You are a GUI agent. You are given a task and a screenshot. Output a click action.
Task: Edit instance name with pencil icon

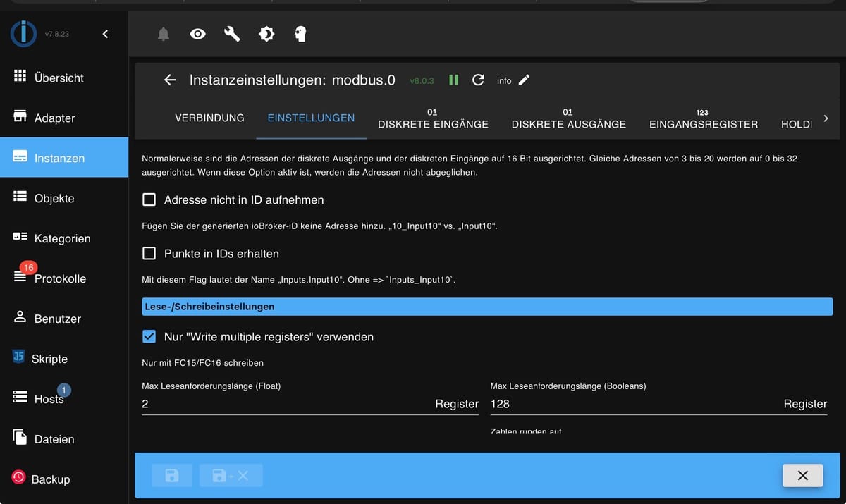pyautogui.click(x=524, y=80)
